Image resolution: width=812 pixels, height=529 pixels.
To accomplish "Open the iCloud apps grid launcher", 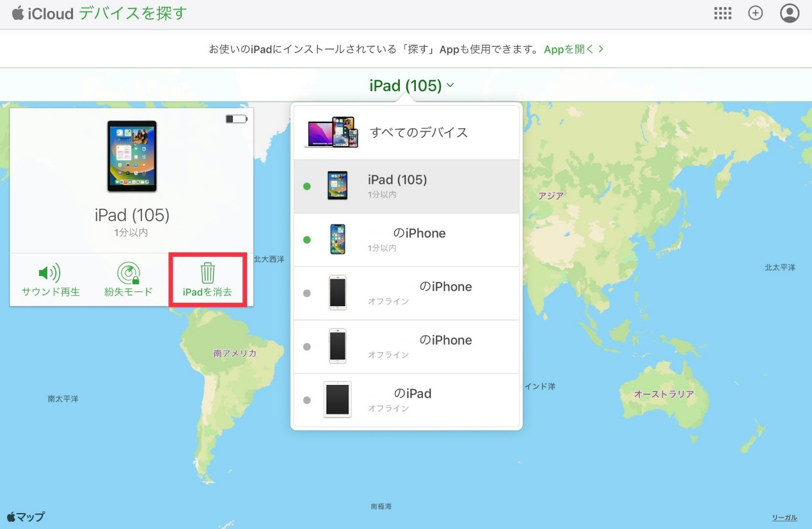I will click(x=722, y=13).
